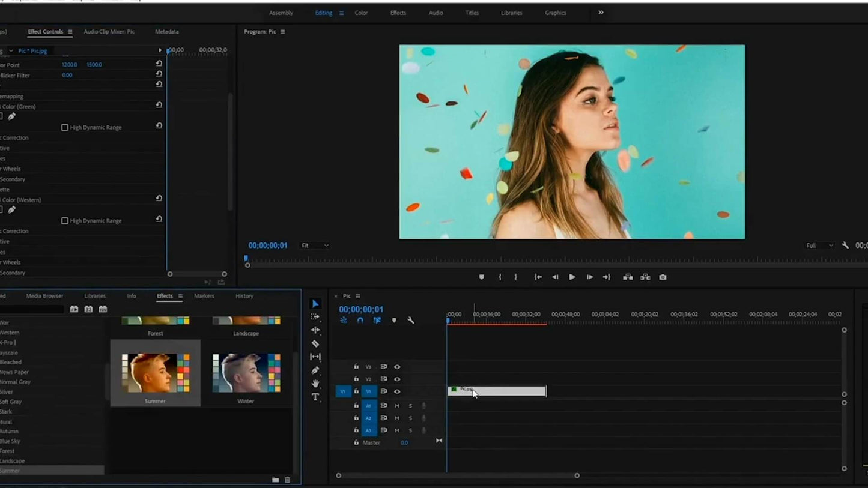Screen dimensions: 868x488
Task: Click the Audio Clip Mixer: Pic tab
Action: tap(109, 31)
